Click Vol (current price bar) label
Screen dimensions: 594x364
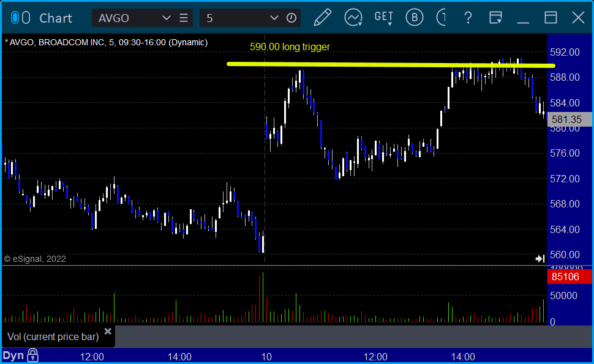click(53, 336)
